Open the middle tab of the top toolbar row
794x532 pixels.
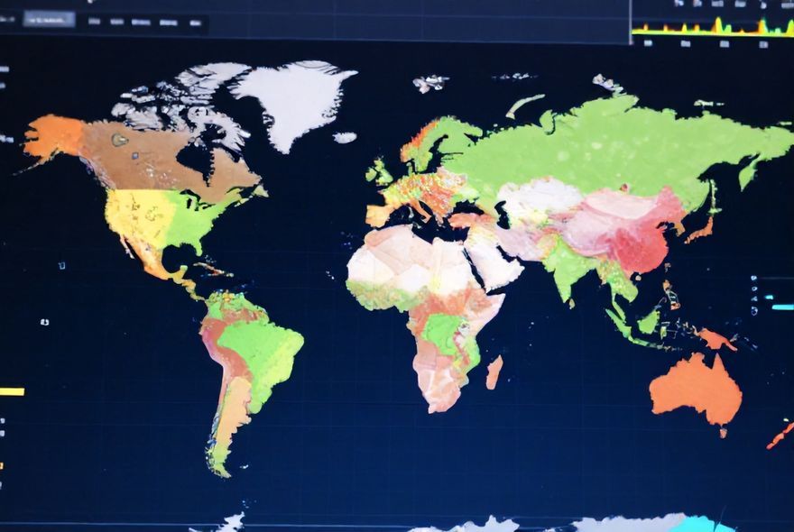141,22
